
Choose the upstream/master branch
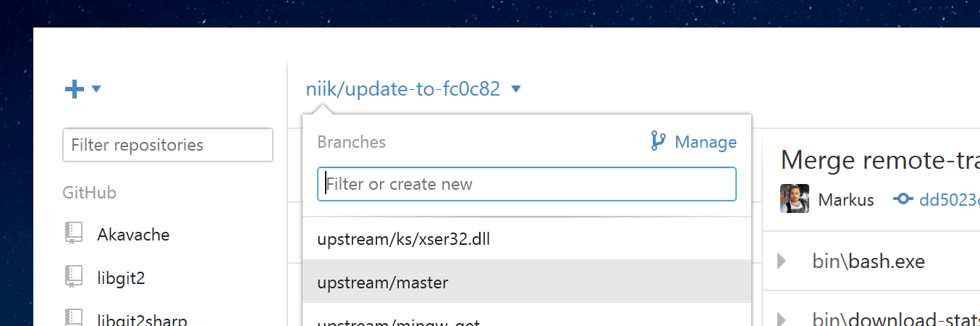pyautogui.click(x=383, y=282)
